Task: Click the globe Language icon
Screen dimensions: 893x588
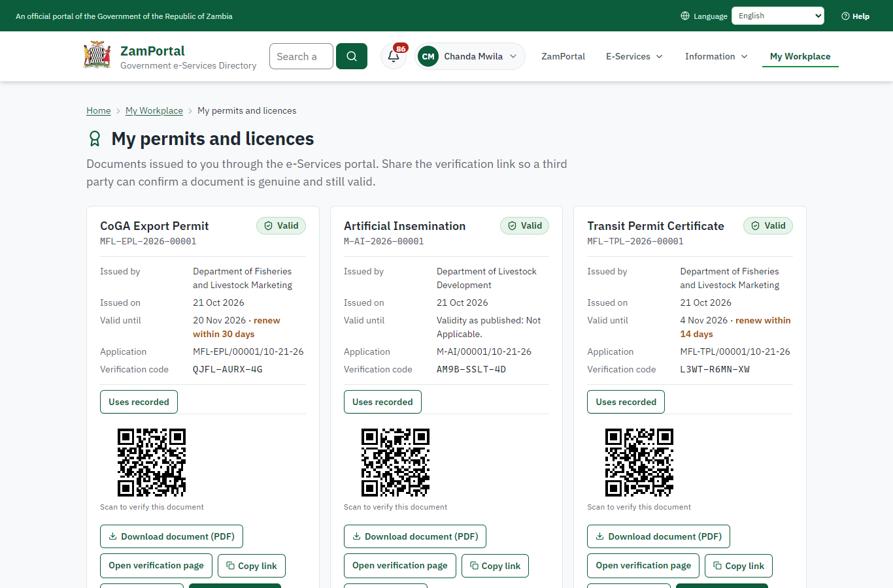Action: coord(685,16)
